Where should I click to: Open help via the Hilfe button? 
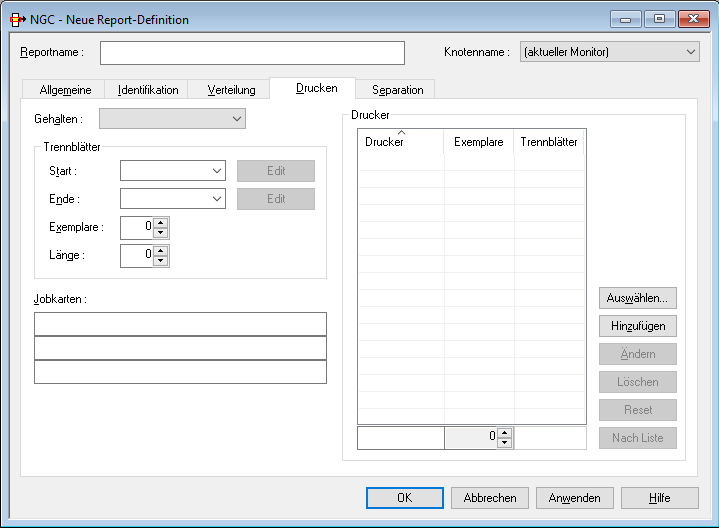click(x=659, y=498)
